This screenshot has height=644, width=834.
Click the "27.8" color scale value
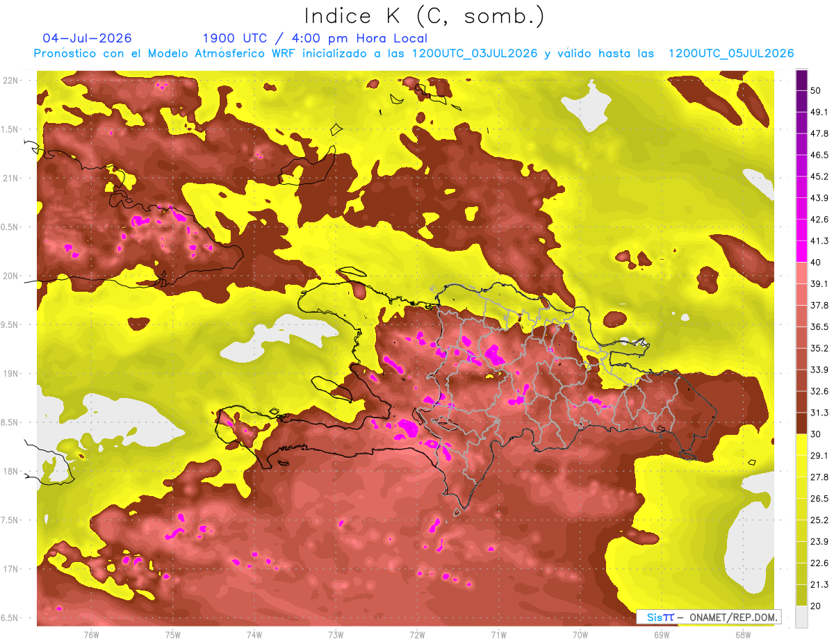[819, 477]
